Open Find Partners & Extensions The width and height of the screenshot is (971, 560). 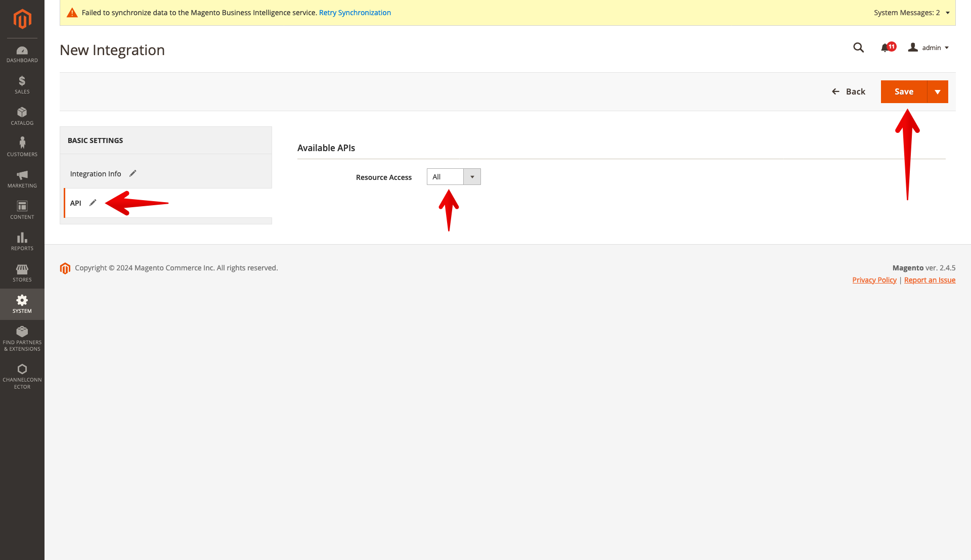[22, 339]
